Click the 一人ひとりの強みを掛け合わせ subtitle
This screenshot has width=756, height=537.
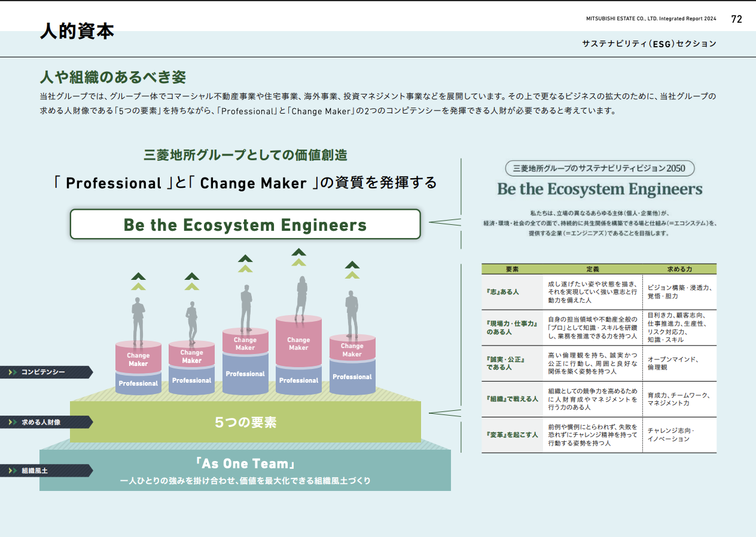[x=245, y=481]
